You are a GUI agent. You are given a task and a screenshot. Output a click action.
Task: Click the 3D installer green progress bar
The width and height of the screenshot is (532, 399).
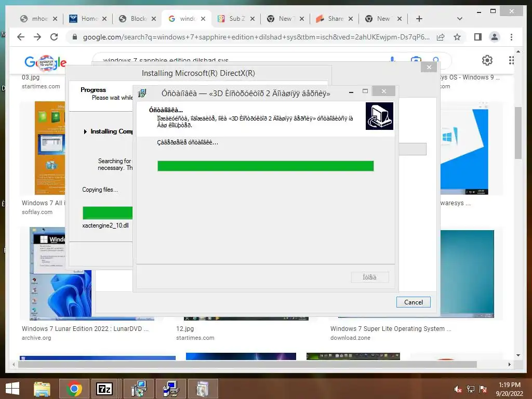click(x=265, y=166)
